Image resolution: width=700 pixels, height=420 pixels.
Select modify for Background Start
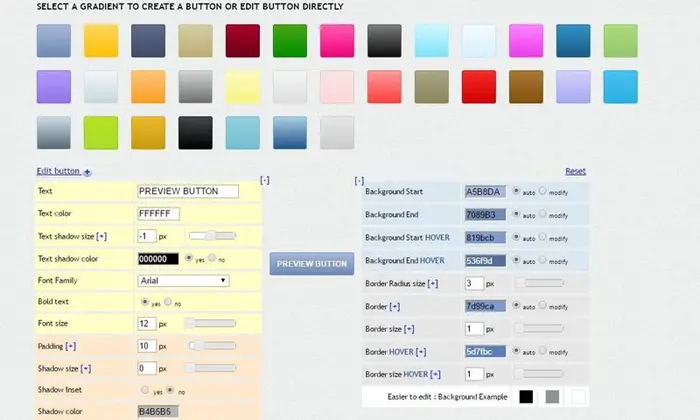tap(542, 191)
